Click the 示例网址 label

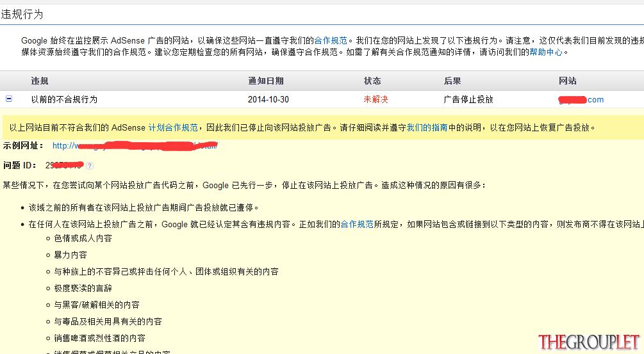point(22,145)
